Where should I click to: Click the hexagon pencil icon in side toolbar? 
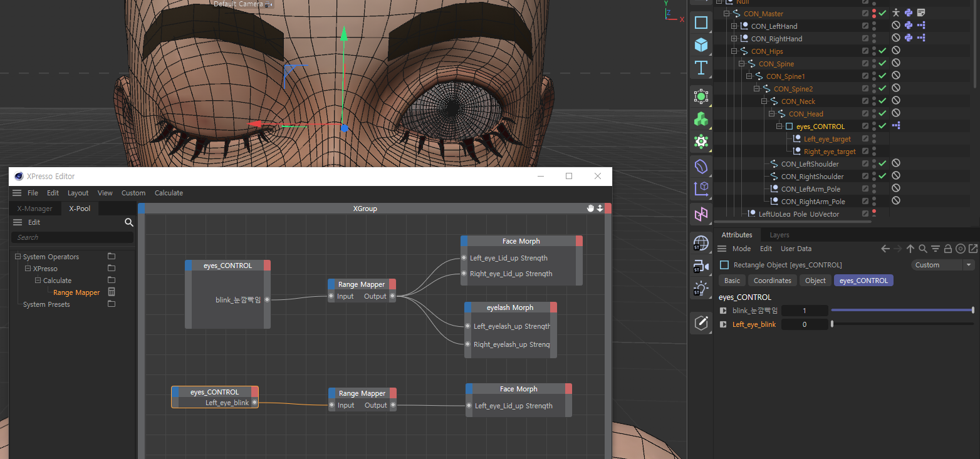(x=701, y=323)
